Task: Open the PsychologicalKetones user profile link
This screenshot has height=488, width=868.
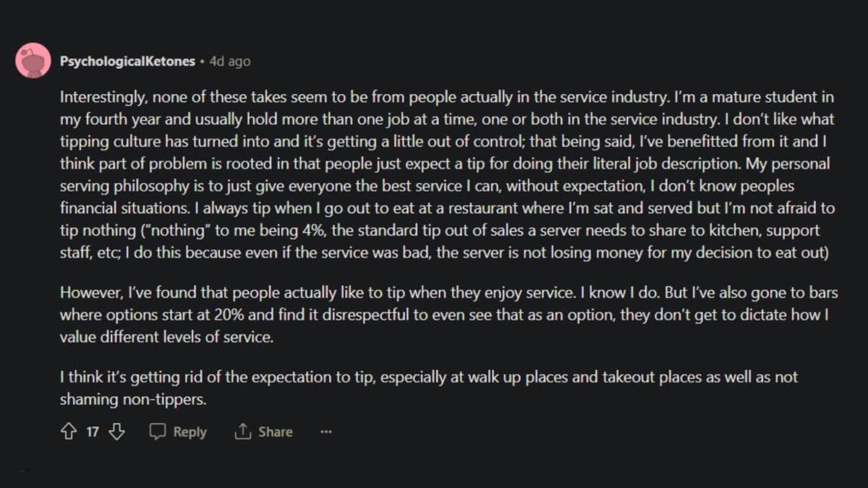Action: (x=127, y=61)
